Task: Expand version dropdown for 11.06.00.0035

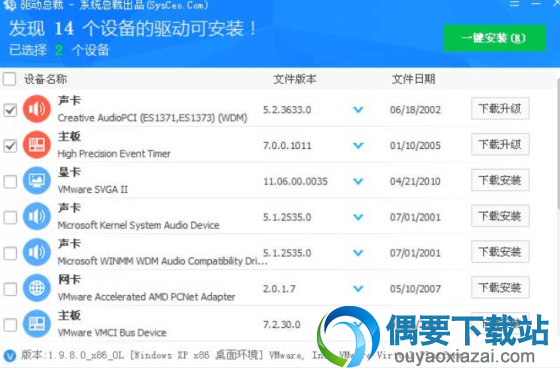Action: (x=358, y=181)
